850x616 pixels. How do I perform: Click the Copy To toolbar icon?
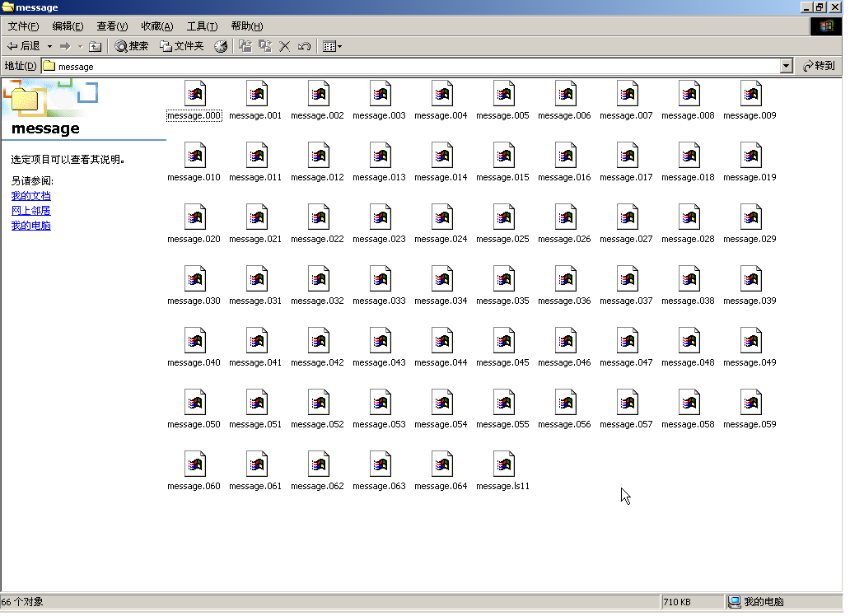(x=265, y=46)
